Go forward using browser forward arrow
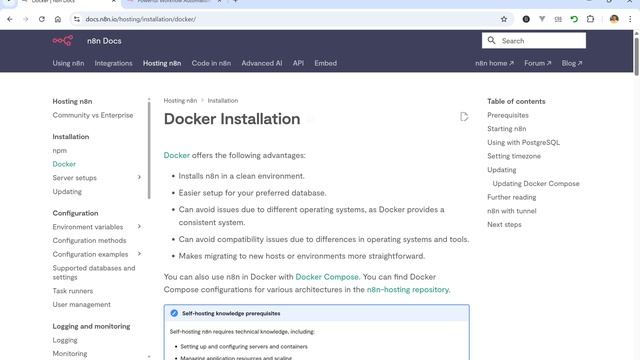This screenshot has height=360, width=640. tap(26, 19)
